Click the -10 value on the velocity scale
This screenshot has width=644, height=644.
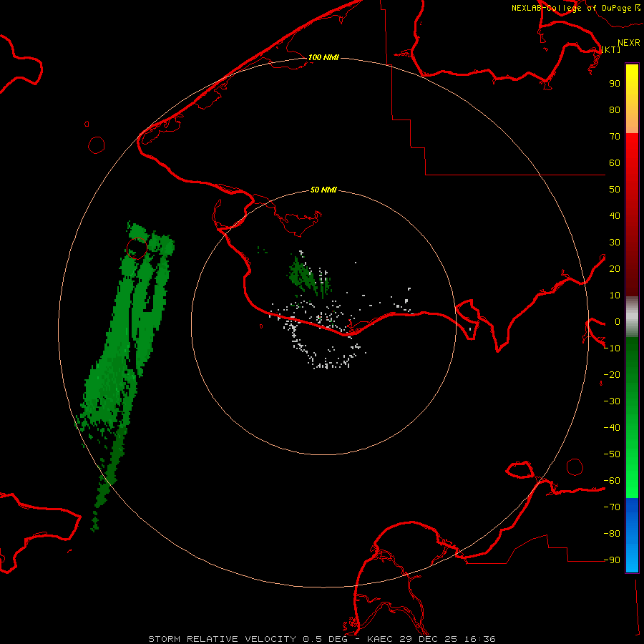[612, 348]
